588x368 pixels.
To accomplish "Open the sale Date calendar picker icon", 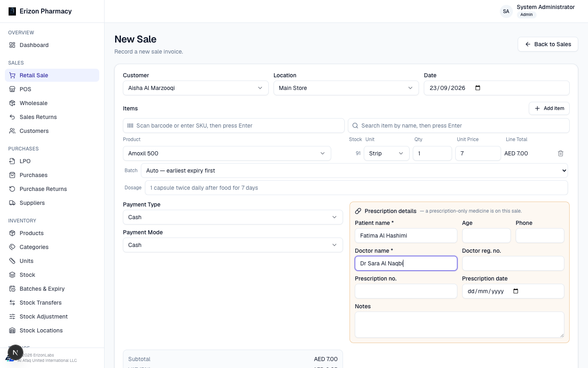I will tap(478, 88).
